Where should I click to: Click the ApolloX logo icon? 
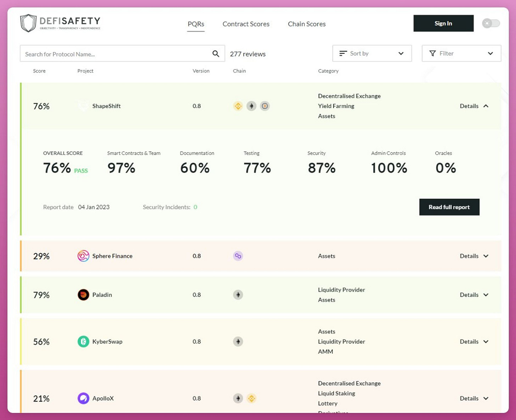tap(83, 398)
